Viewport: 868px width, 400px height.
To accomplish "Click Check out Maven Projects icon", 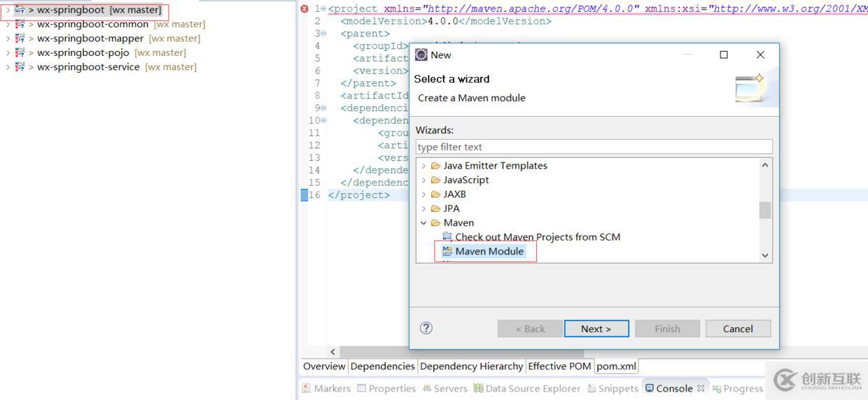I will 447,237.
